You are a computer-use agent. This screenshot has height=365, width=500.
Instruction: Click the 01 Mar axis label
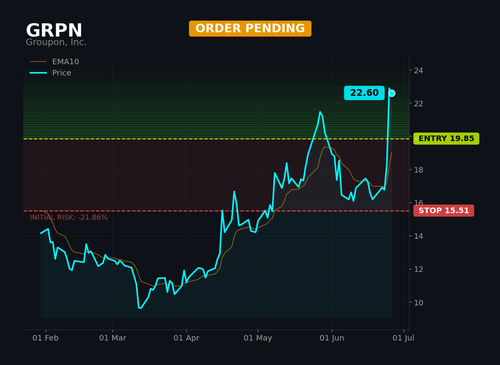click(113, 338)
